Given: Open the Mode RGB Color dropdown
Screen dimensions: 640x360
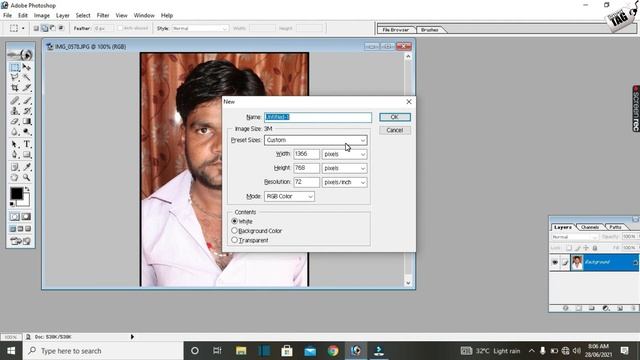Looking at the screenshot, I should pos(289,196).
